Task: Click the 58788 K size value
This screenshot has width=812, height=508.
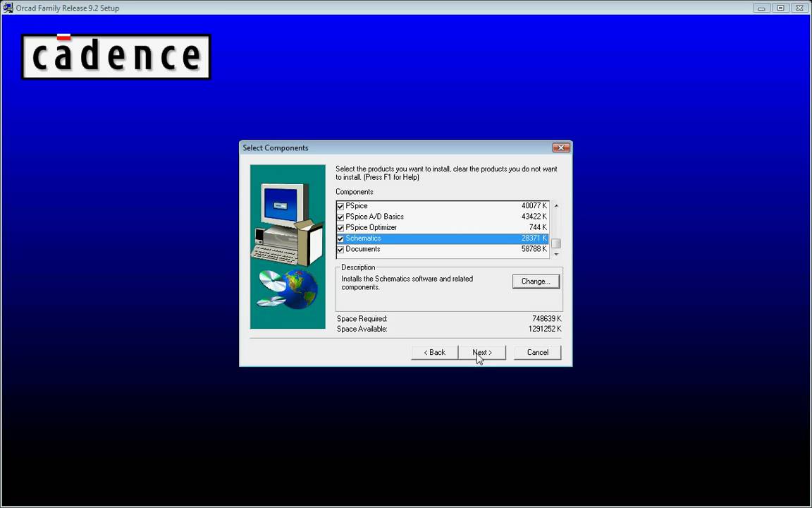Action: coord(534,249)
